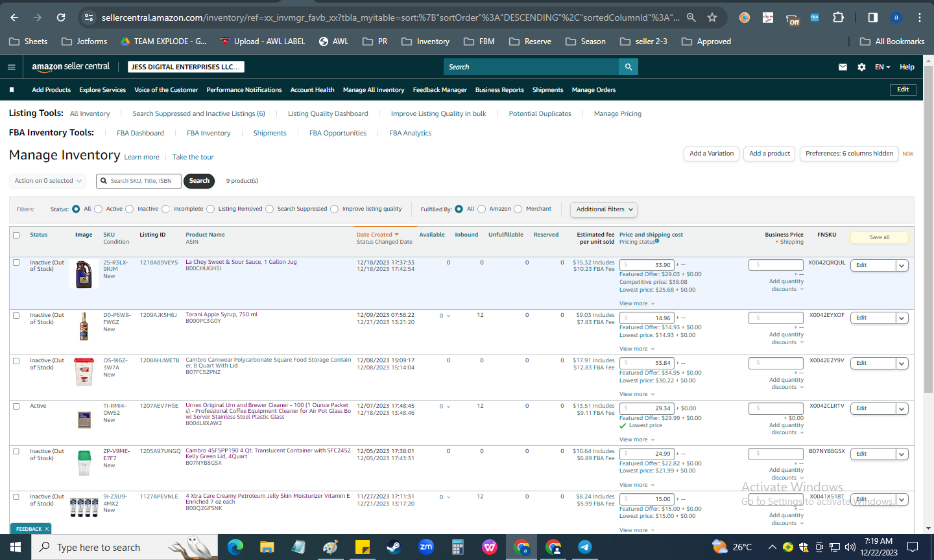
Task: Open Chrome three-dot menu
Action: pos(920,17)
